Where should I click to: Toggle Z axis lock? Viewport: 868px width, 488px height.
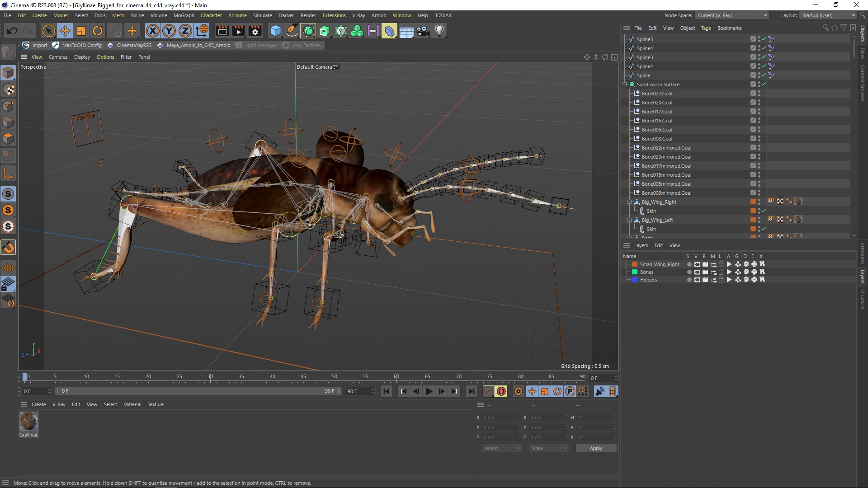(185, 31)
